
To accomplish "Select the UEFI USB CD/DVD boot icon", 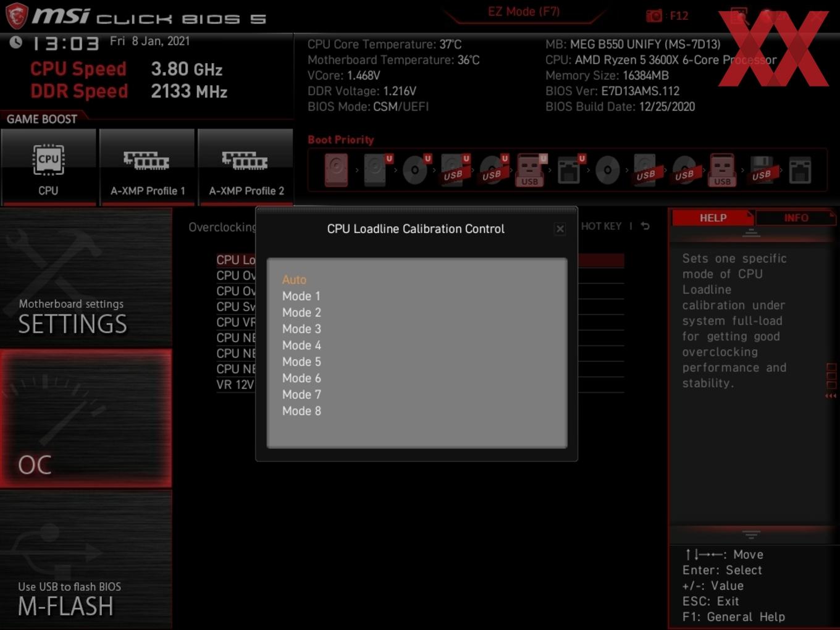I will (492, 170).
